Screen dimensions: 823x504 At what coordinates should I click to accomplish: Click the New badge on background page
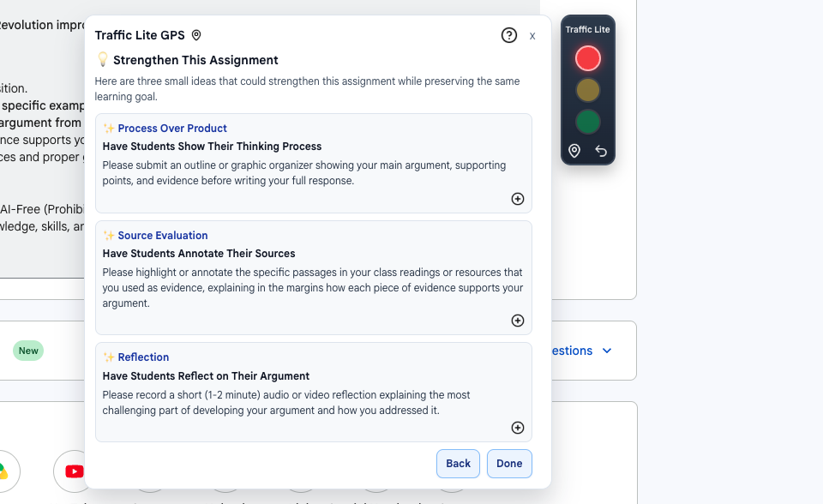tap(28, 351)
